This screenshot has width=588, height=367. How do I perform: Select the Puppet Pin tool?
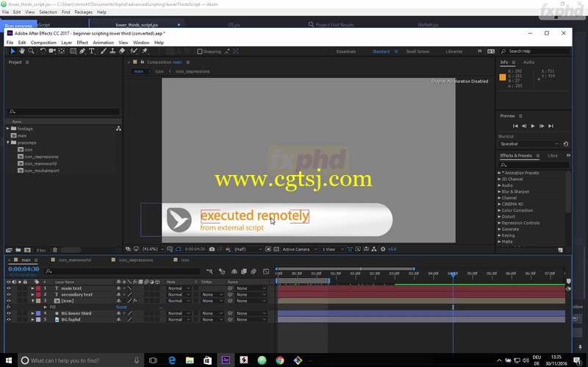(145, 51)
